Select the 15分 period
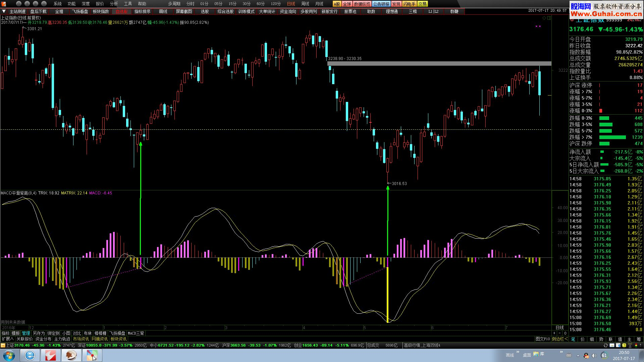Viewport: 644px width, 362px height. tap(232, 4)
